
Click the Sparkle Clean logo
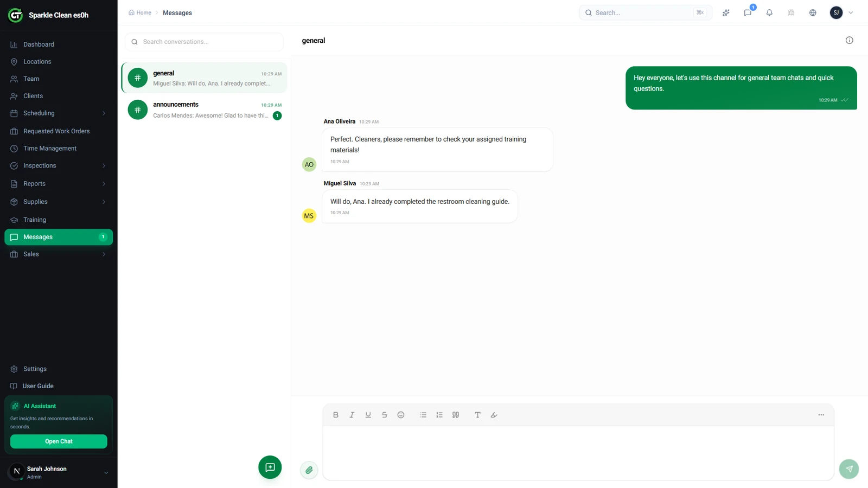[15, 15]
